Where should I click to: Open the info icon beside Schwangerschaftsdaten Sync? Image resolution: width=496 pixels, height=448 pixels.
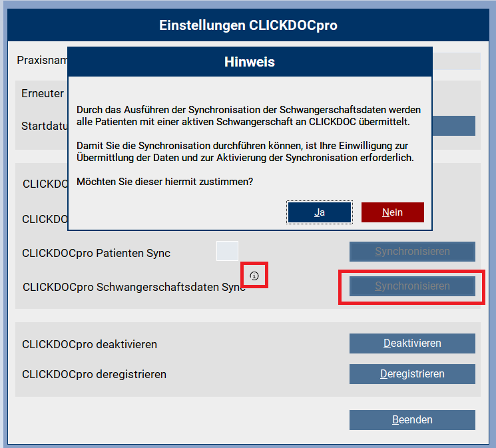[x=254, y=276]
